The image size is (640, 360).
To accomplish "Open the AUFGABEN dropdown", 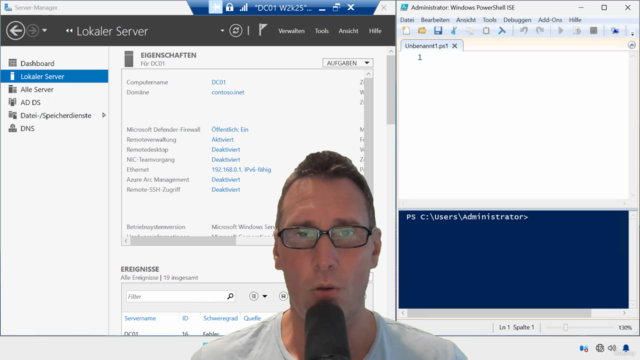I will click(x=347, y=63).
